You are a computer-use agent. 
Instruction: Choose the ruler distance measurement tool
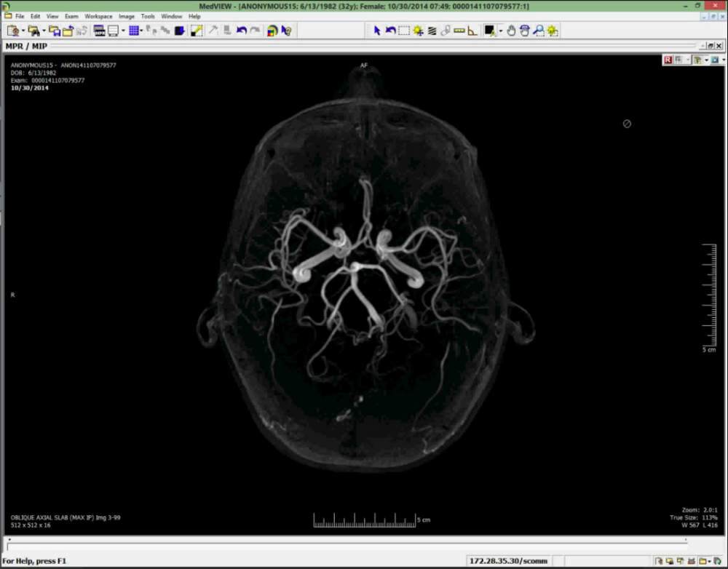tap(459, 31)
